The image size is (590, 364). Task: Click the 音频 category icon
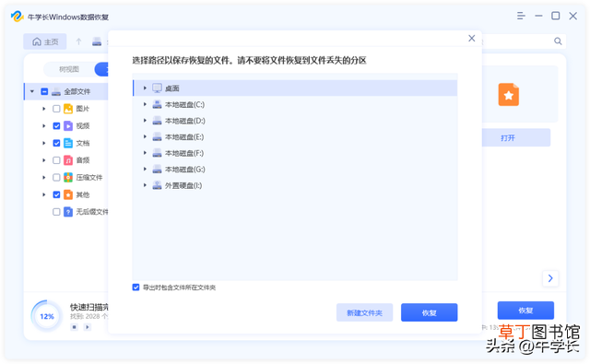68,160
